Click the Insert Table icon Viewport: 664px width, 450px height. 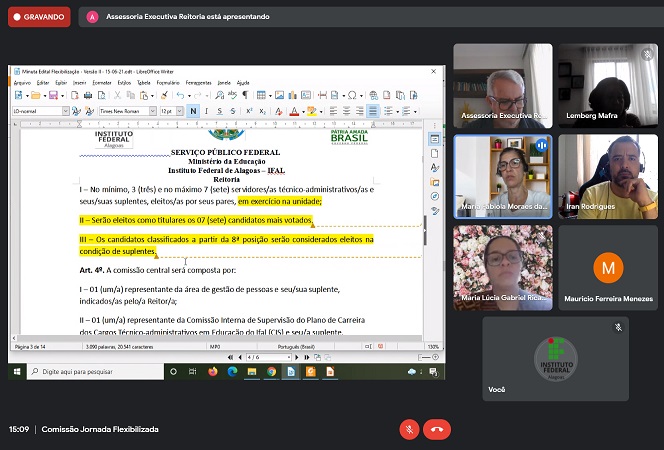click(x=261, y=96)
